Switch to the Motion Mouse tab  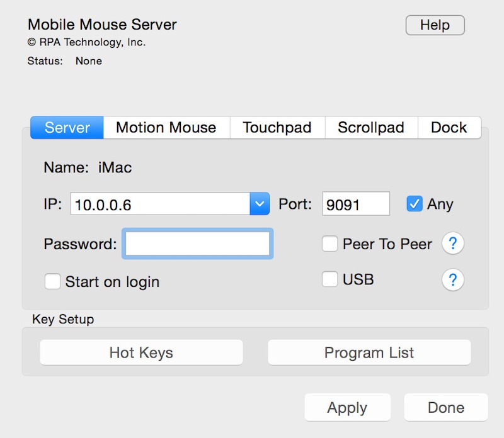click(166, 127)
